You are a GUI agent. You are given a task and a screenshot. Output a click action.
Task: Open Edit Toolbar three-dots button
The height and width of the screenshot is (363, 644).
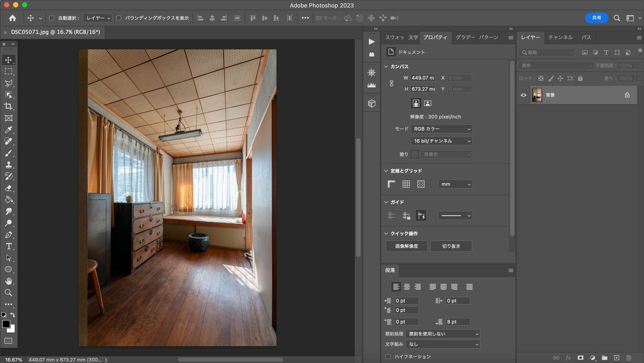click(x=9, y=304)
